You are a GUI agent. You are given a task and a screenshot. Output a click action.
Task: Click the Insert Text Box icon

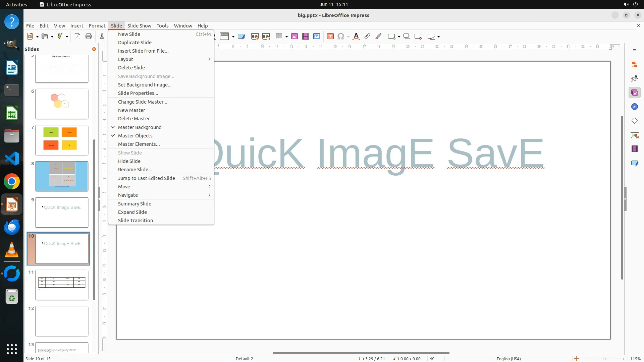click(x=330, y=37)
